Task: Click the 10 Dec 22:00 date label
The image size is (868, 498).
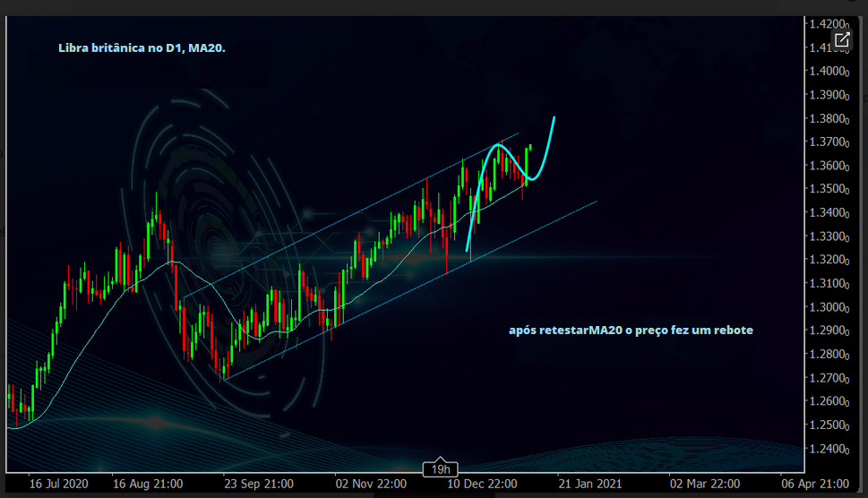Action: [485, 484]
